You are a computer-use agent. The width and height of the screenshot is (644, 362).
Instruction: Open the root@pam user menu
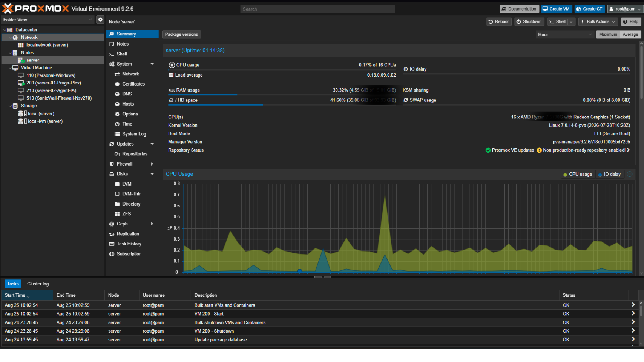(x=625, y=9)
